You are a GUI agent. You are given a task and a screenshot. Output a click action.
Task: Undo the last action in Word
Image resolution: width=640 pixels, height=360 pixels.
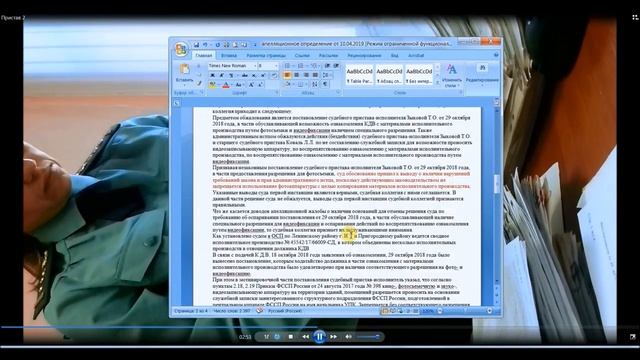(x=205, y=44)
